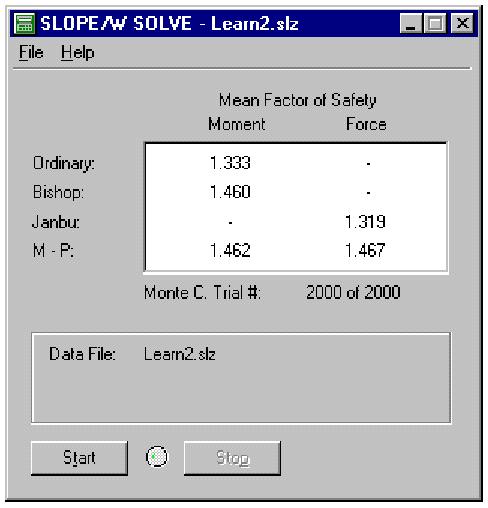This screenshot has width=488, height=508.
Task: Click the Moment column header
Action: pyautogui.click(x=237, y=124)
